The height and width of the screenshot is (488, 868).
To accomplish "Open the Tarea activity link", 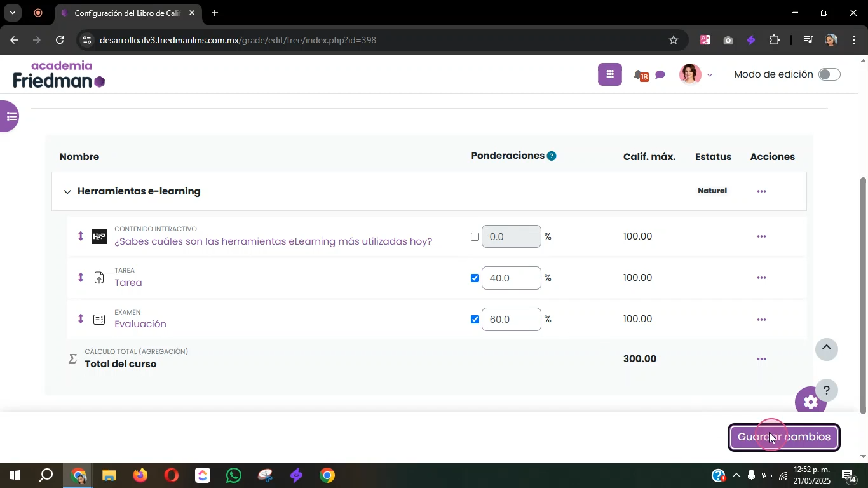I will coord(128,283).
